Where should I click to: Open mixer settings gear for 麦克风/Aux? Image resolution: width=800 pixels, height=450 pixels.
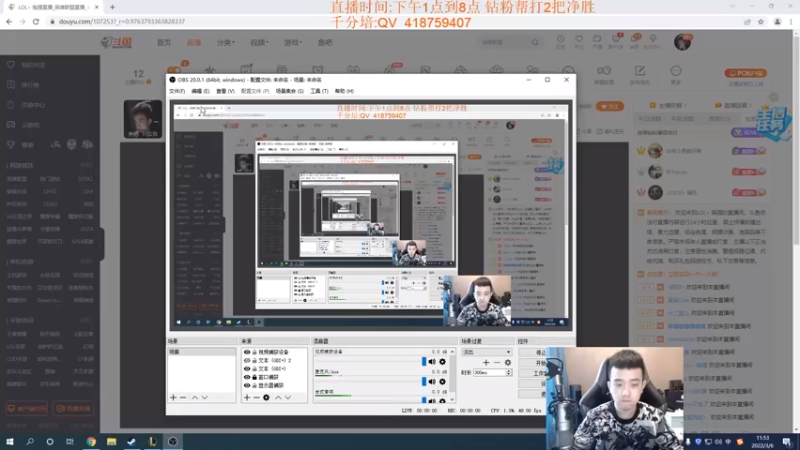coord(442,382)
